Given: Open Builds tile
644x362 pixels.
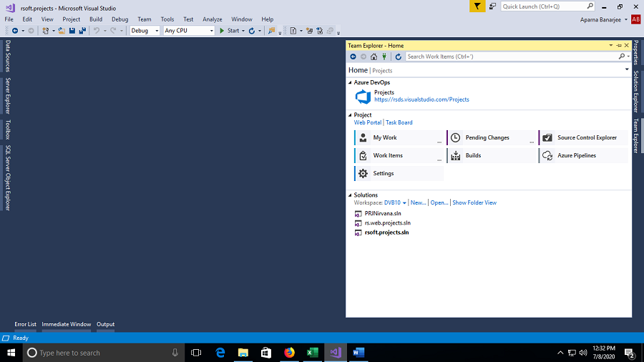Looking at the screenshot, I should pyautogui.click(x=491, y=155).
